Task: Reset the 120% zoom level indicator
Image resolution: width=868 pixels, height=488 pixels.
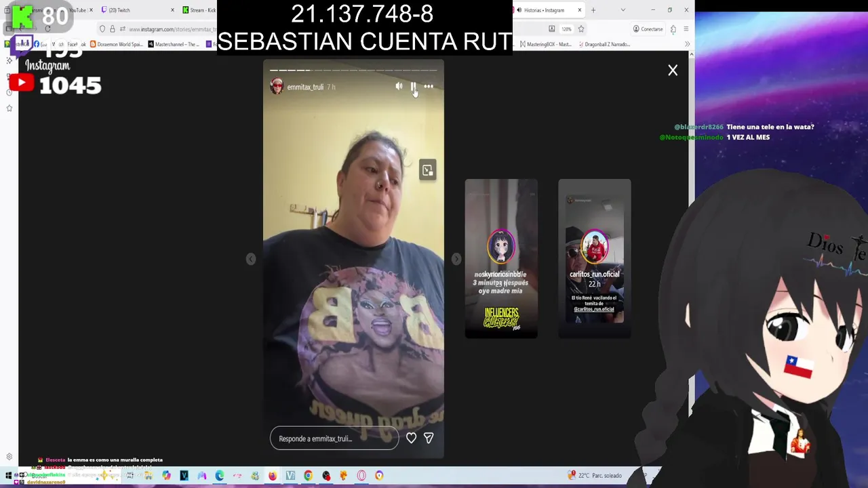Action: coord(566,29)
